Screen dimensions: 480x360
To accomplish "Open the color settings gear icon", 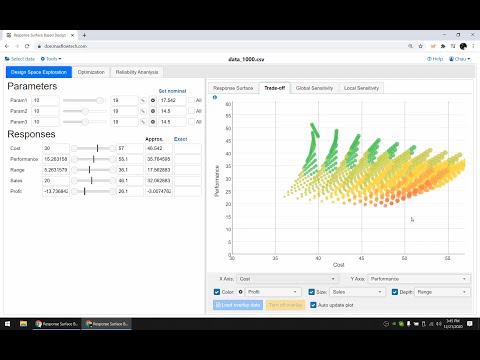I will [x=240, y=292].
